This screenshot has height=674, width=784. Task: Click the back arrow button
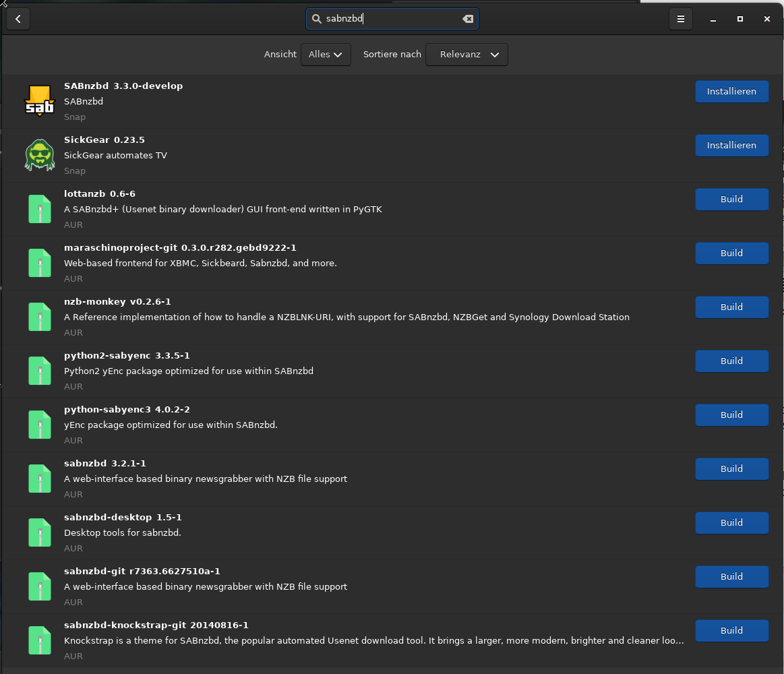coord(18,19)
